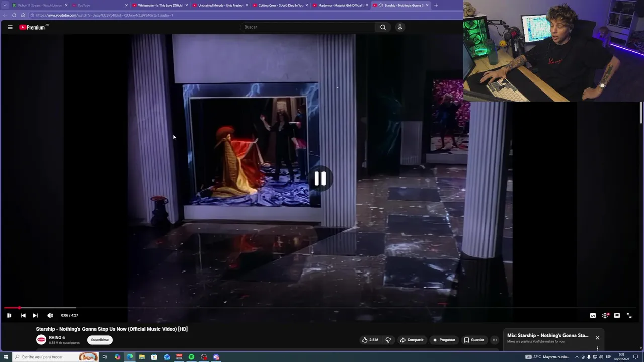644x362 pixels.
Task: Close the Whitesnake tab
Action: point(187,5)
